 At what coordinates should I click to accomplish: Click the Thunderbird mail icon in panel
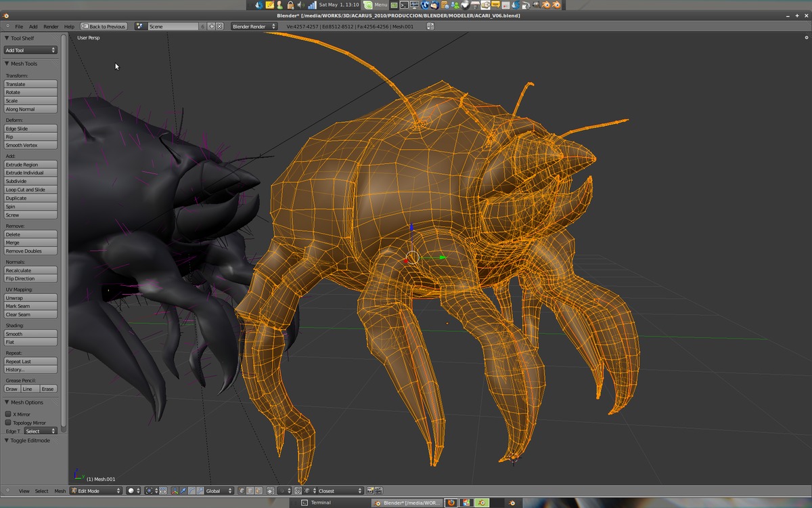click(x=434, y=5)
